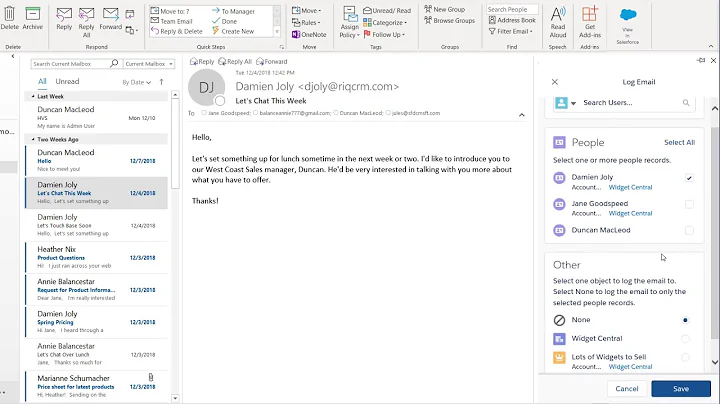The image size is (720, 404).
Task: Open Current Mailbox scope dropdown
Action: tap(149, 64)
